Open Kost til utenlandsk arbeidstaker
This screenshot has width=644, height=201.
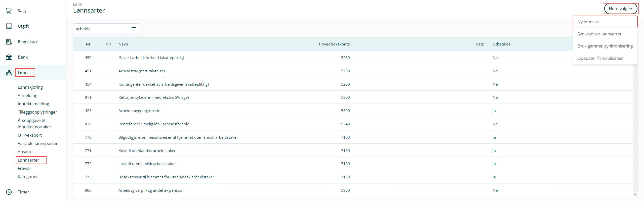pyautogui.click(x=353, y=150)
